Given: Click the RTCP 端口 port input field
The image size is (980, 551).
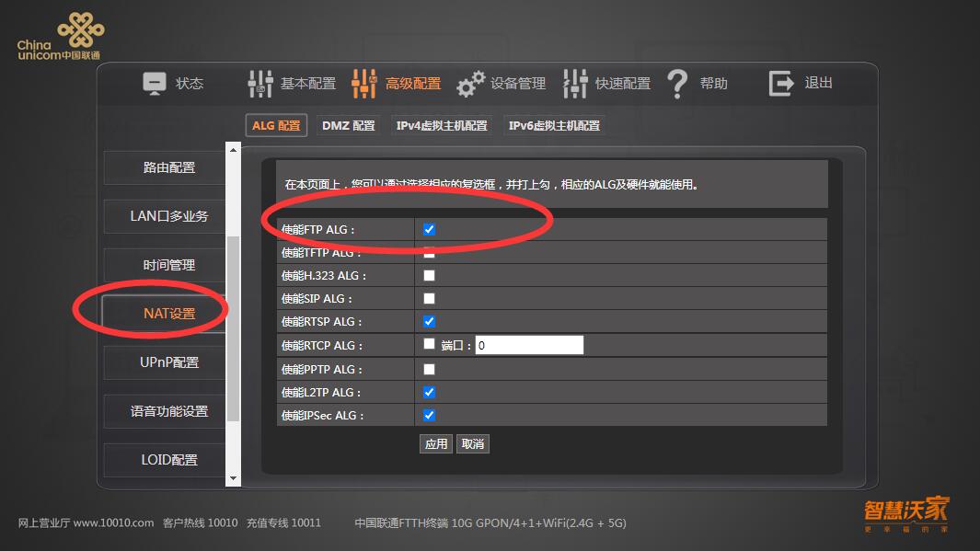Looking at the screenshot, I should 529,345.
